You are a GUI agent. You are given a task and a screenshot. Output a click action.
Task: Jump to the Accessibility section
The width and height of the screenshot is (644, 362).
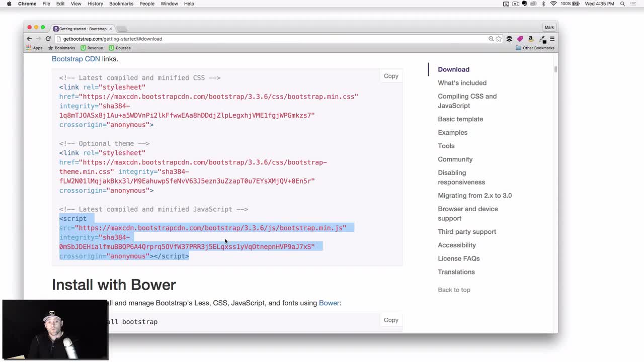[457, 245]
